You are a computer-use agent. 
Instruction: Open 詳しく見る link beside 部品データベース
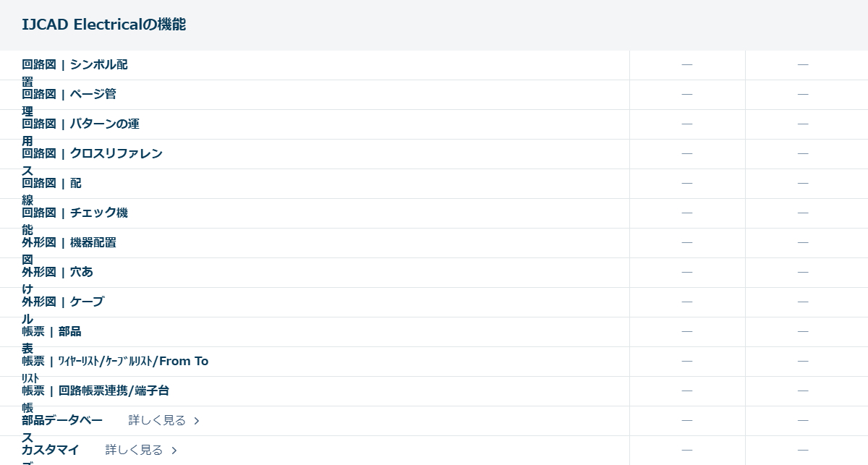157,420
